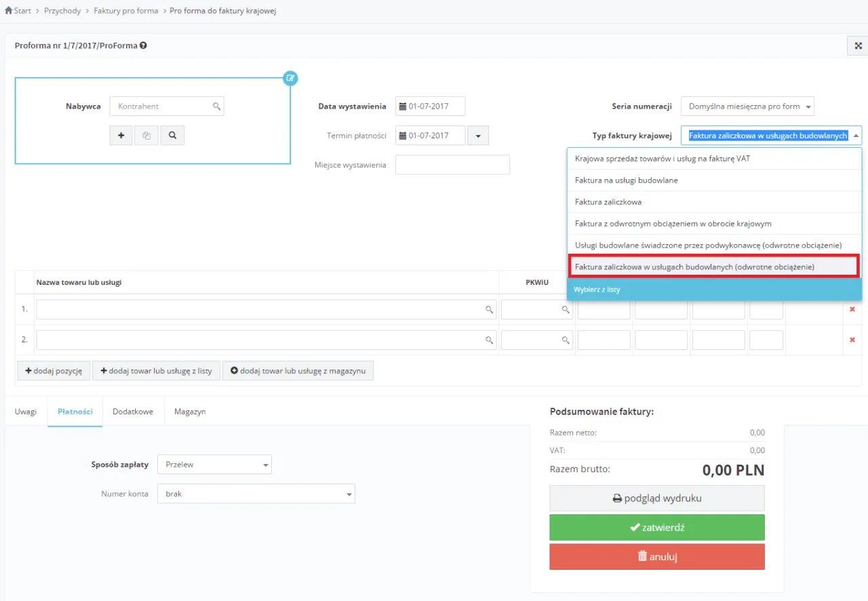Open the Termin płatności arrow dropdown
The image size is (868, 601).
point(478,136)
